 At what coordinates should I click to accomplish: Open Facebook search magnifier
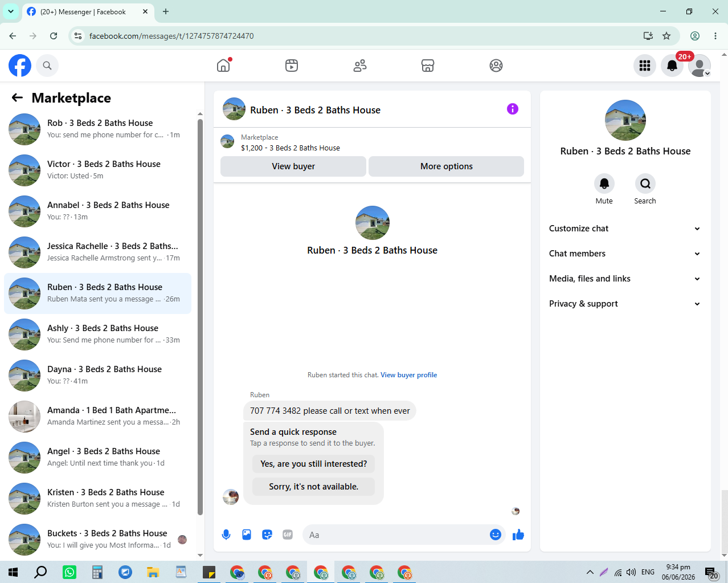pyautogui.click(x=47, y=66)
